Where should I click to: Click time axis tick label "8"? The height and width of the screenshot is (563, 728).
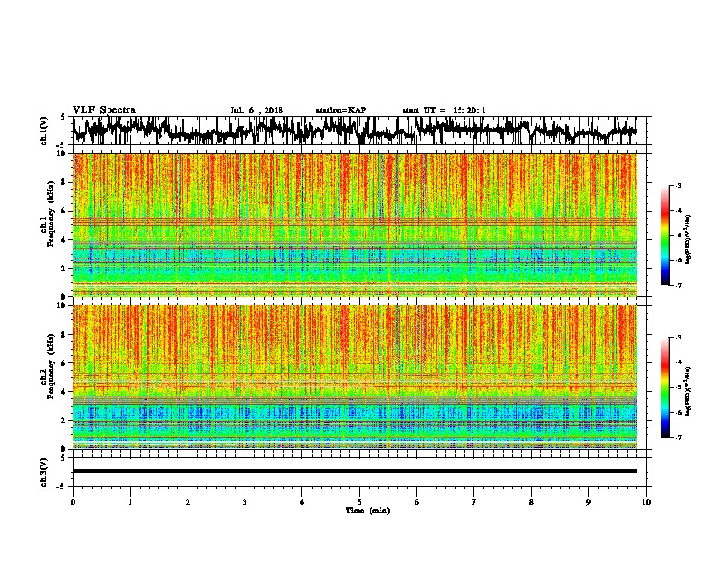[531, 502]
